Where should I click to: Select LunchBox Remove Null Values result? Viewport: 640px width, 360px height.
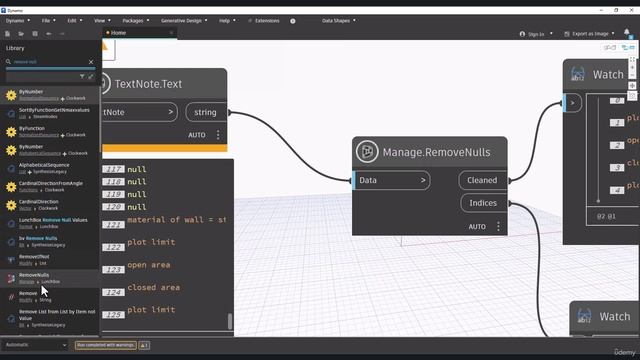click(x=50, y=223)
